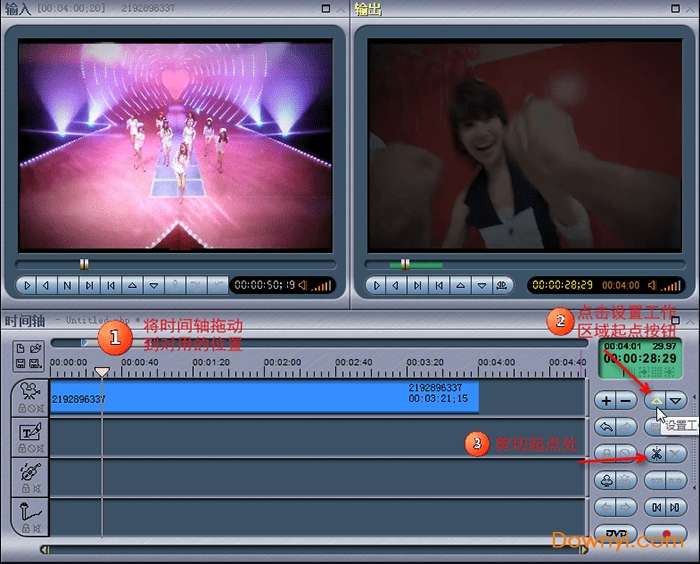Click the down triangle button in the input controls
Image resolution: width=700 pixels, height=564 pixels.
coord(154,285)
